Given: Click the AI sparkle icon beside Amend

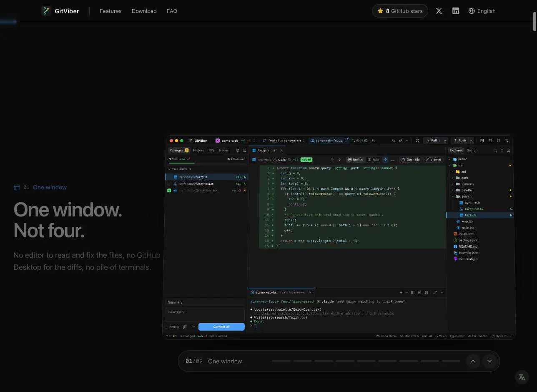Looking at the screenshot, I should (x=185, y=327).
